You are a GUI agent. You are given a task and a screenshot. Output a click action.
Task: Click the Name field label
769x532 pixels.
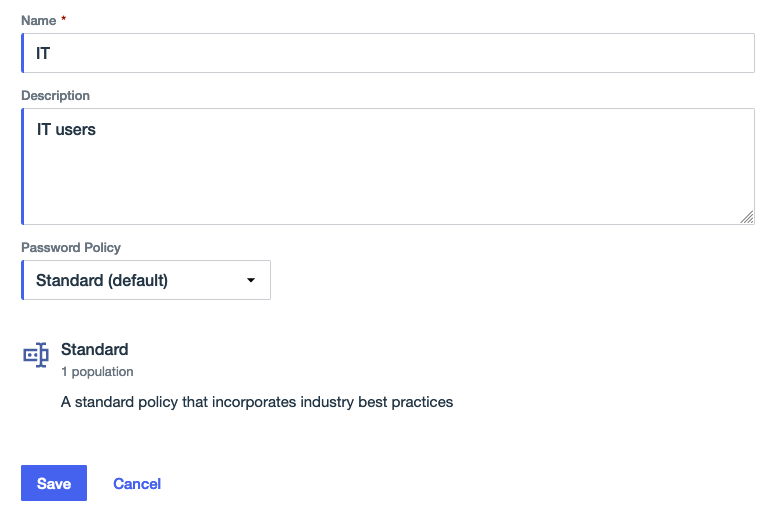38,20
